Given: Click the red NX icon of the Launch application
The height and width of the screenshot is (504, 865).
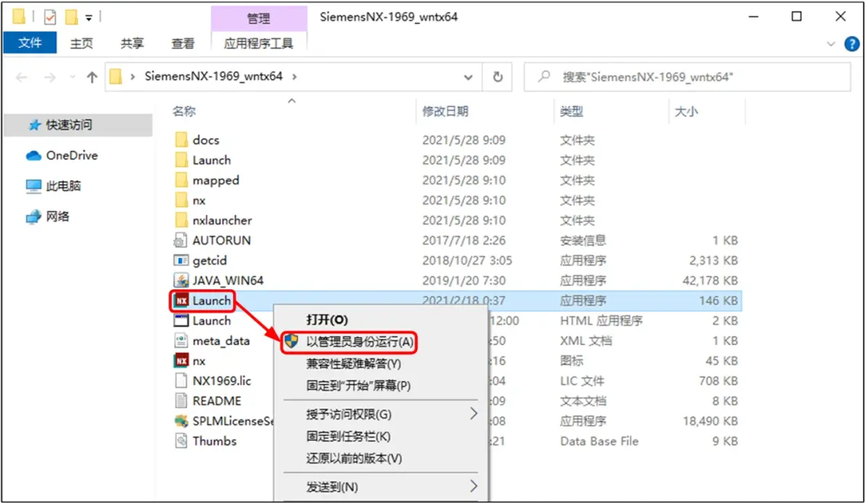Looking at the screenshot, I should (181, 300).
